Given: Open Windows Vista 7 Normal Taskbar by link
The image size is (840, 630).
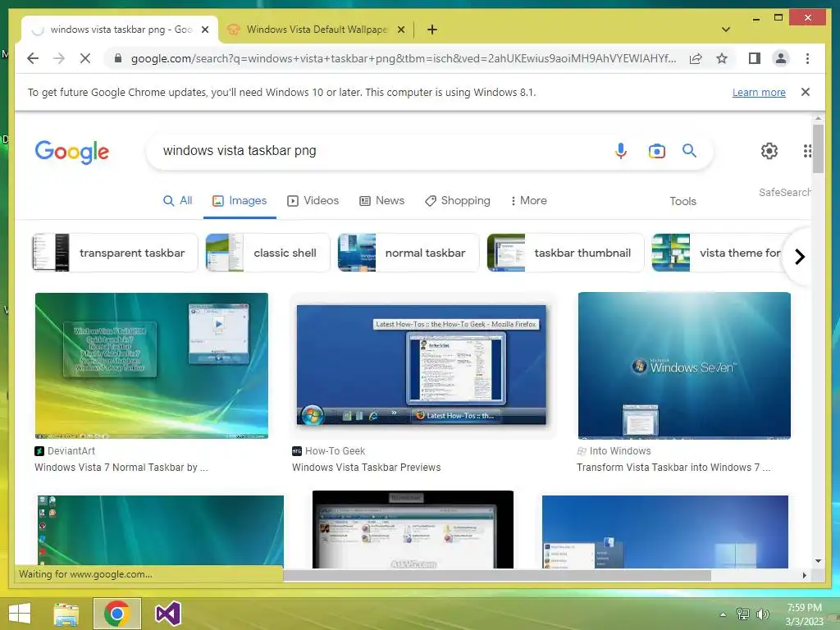Looking at the screenshot, I should 121,467.
